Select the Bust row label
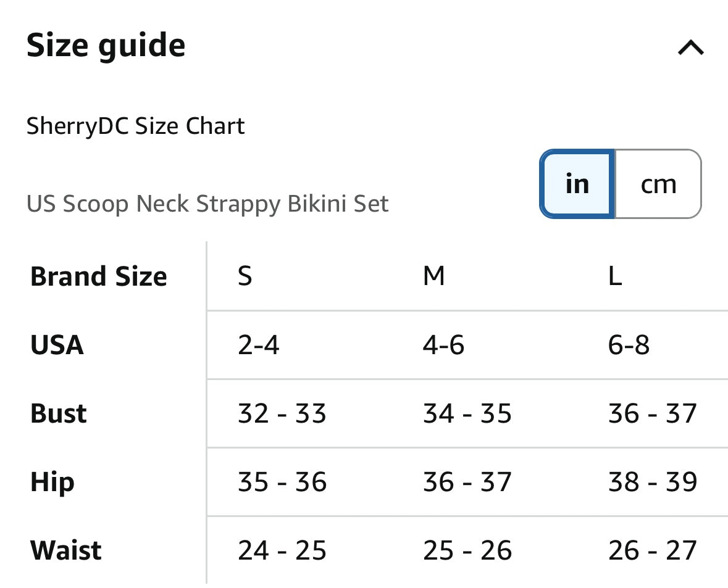Viewport: 728px width, 588px height. [x=57, y=413]
